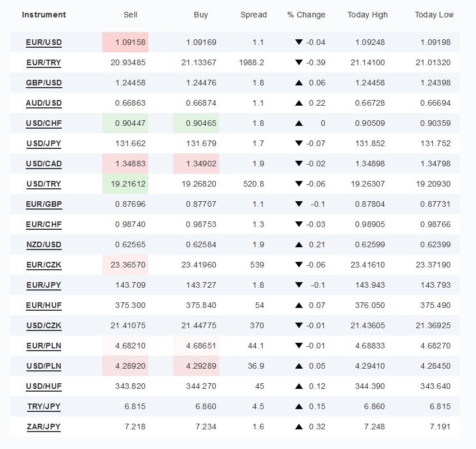Click the down arrow in EUR/TRY row
476x449 pixels.
tap(299, 62)
